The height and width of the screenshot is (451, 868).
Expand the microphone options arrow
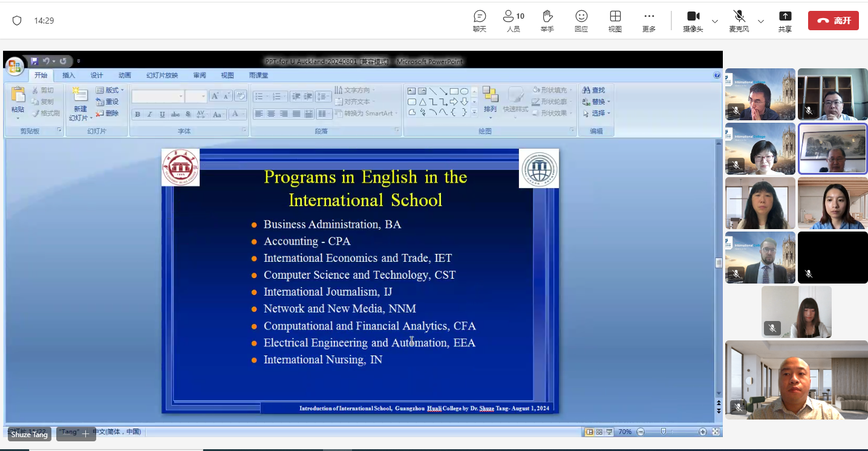pos(761,21)
